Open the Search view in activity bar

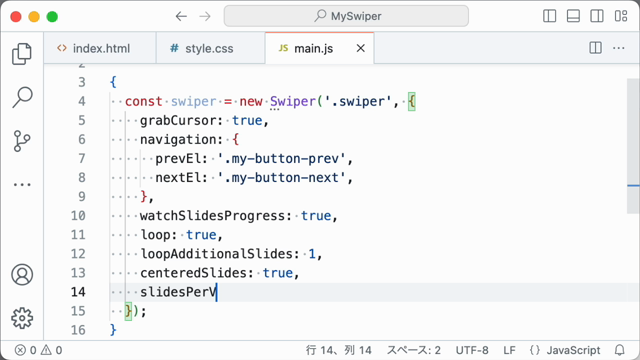(x=22, y=98)
